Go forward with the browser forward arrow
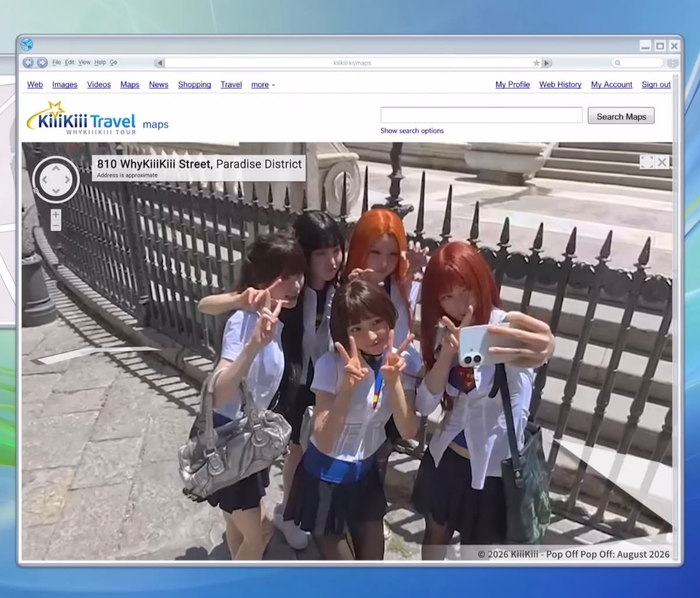700x598 pixels. 42,62
